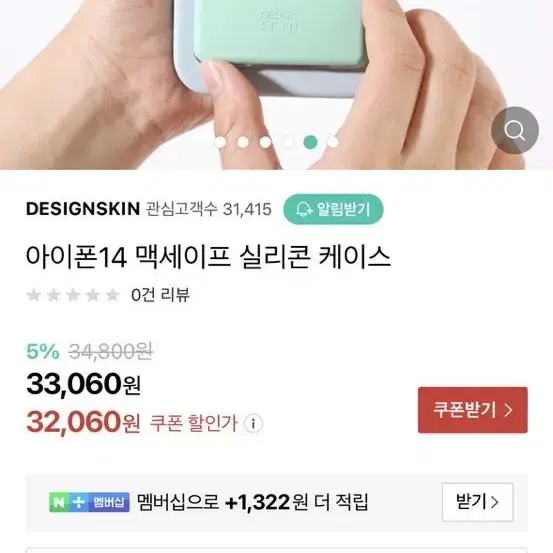
Task: Click the bell icon in 알림받기 button
Action: pos(304,209)
